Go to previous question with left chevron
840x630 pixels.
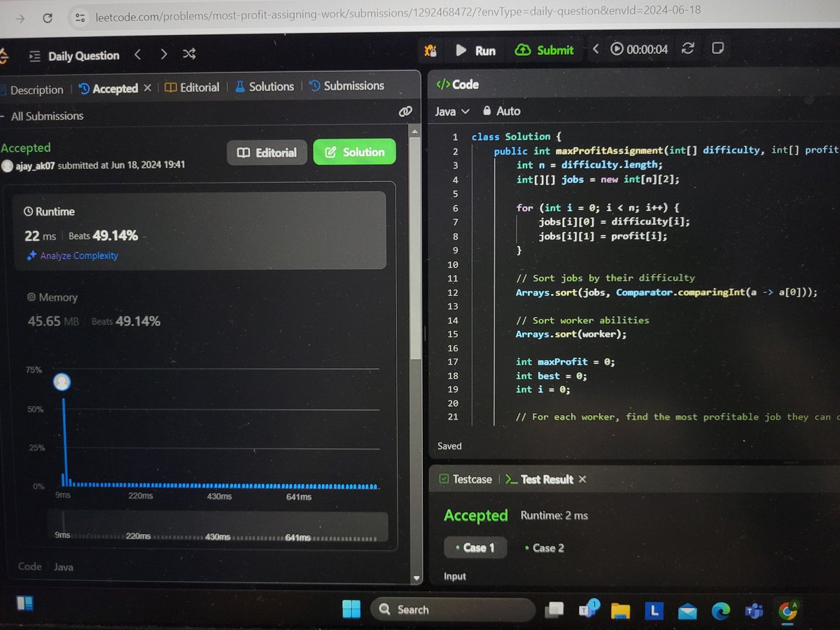pos(138,54)
